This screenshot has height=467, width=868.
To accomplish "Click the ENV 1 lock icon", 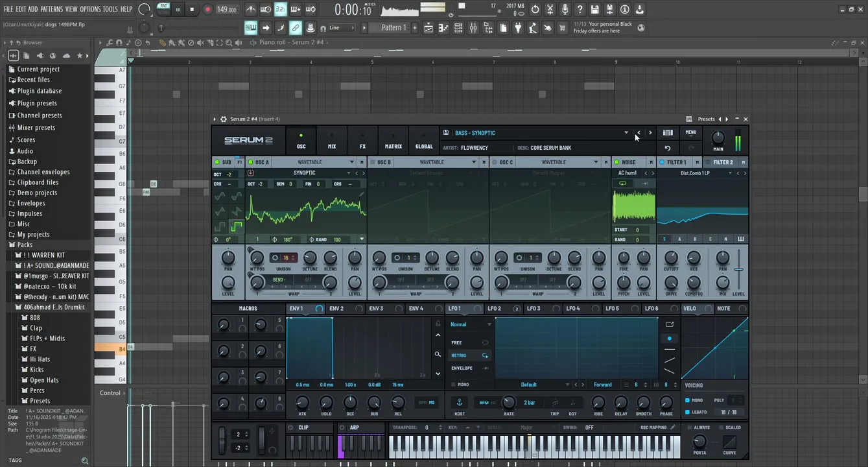I will pos(438,322).
